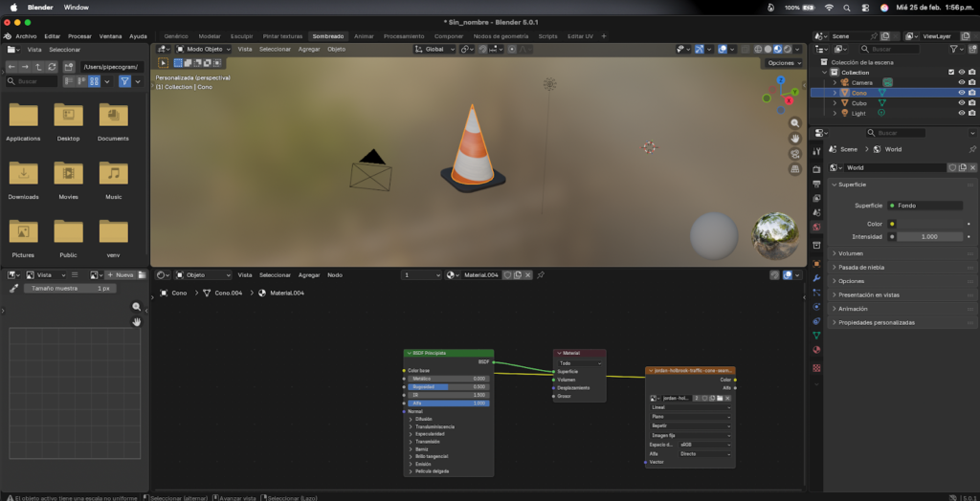Pin the properties editor with pin icon
The image size is (980, 501).
[x=972, y=149]
